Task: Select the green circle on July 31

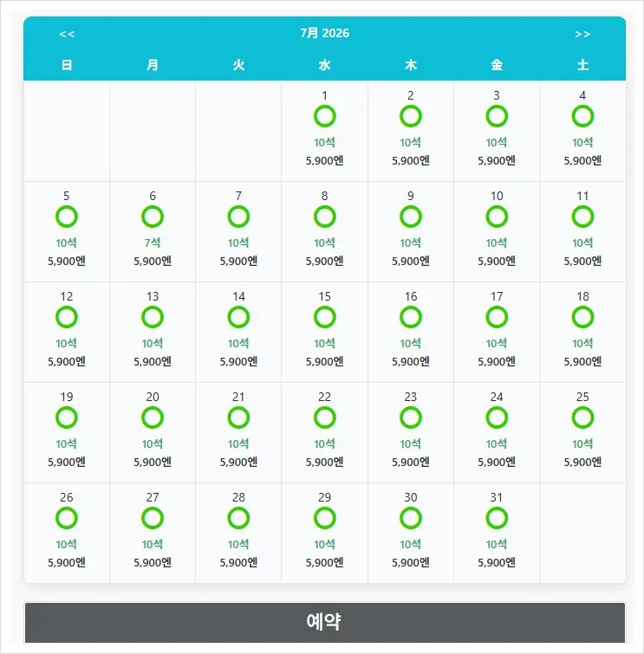Action: pyautogui.click(x=497, y=518)
